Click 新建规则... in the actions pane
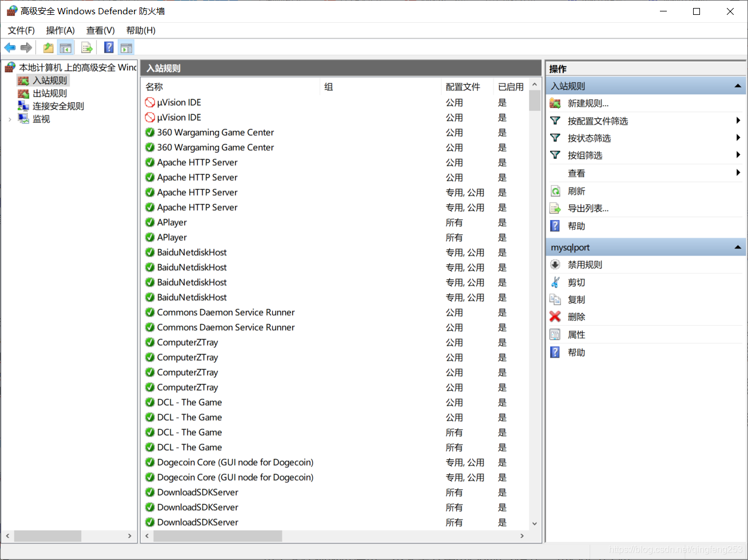This screenshot has height=560, width=748. point(588,103)
